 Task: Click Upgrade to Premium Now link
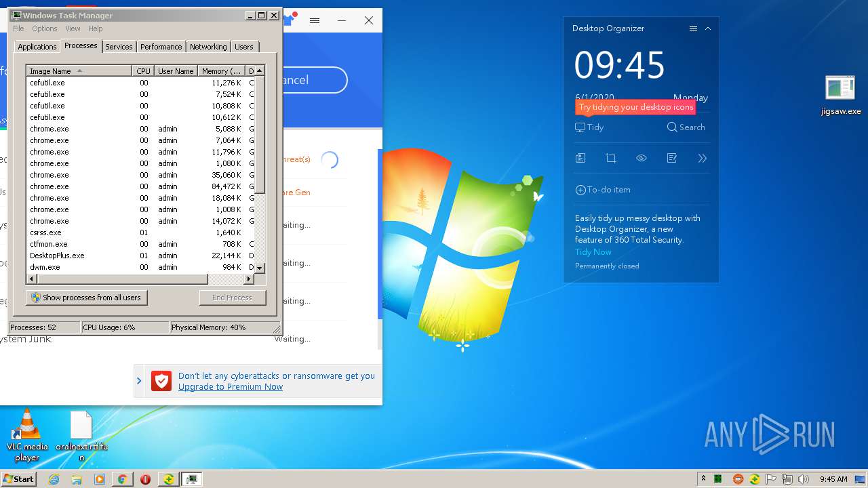pos(231,387)
